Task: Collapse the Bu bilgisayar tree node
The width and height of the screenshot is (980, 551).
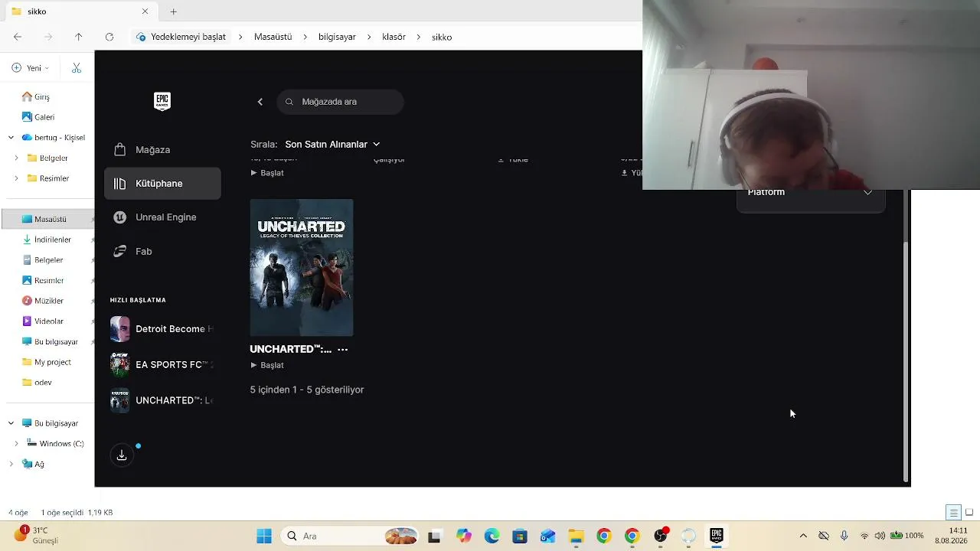Action: pyautogui.click(x=11, y=423)
